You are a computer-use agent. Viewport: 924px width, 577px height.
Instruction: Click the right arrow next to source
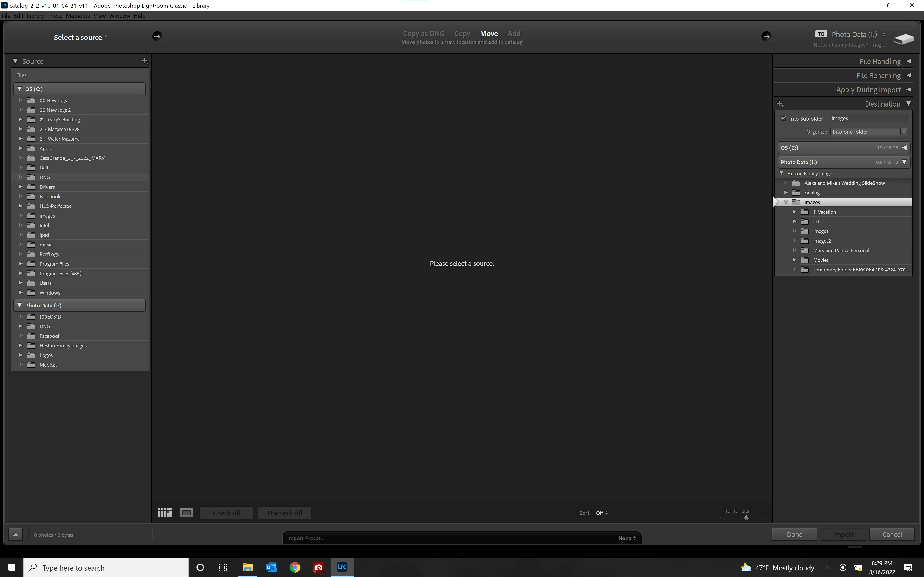click(x=157, y=36)
